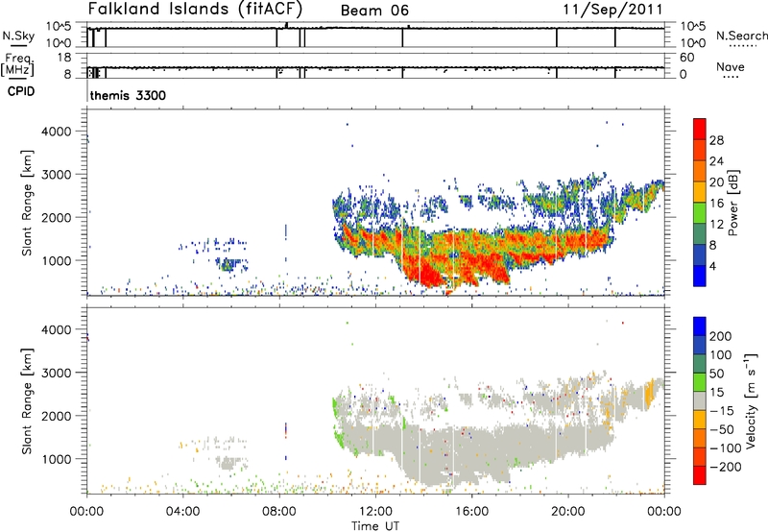The image size is (768, 532).
Task: Click the 'N.Sky' legend label
Action: [18, 36]
